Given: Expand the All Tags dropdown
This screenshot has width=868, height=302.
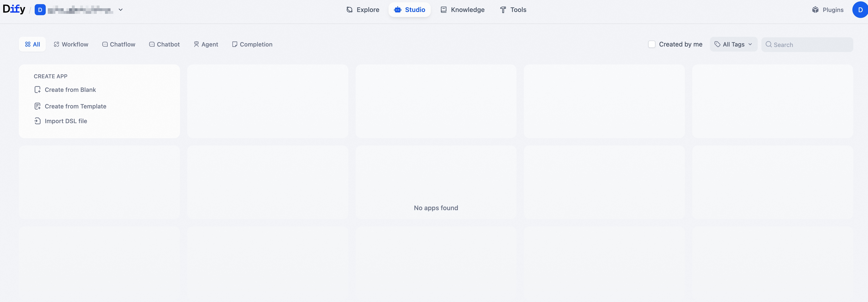Looking at the screenshot, I should (x=734, y=44).
